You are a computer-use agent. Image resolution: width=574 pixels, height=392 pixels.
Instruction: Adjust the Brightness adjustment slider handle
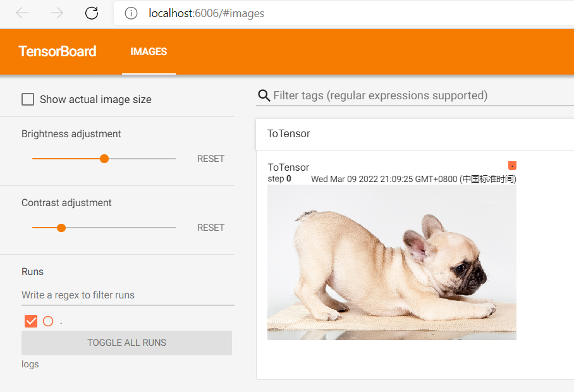coord(104,159)
